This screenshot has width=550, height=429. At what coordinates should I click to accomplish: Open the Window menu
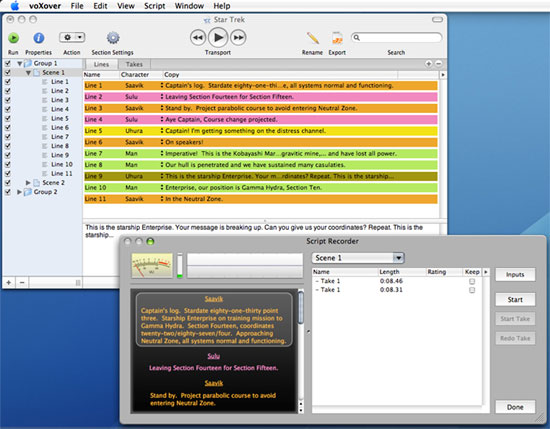point(189,6)
